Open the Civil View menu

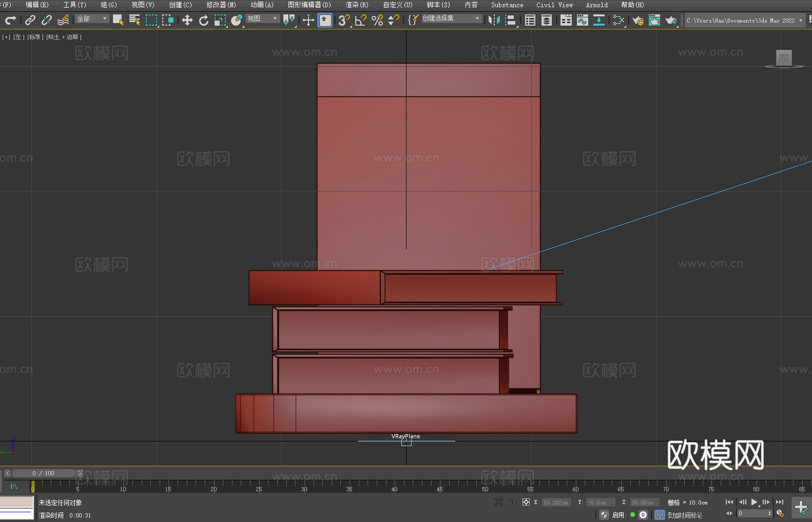coord(554,5)
